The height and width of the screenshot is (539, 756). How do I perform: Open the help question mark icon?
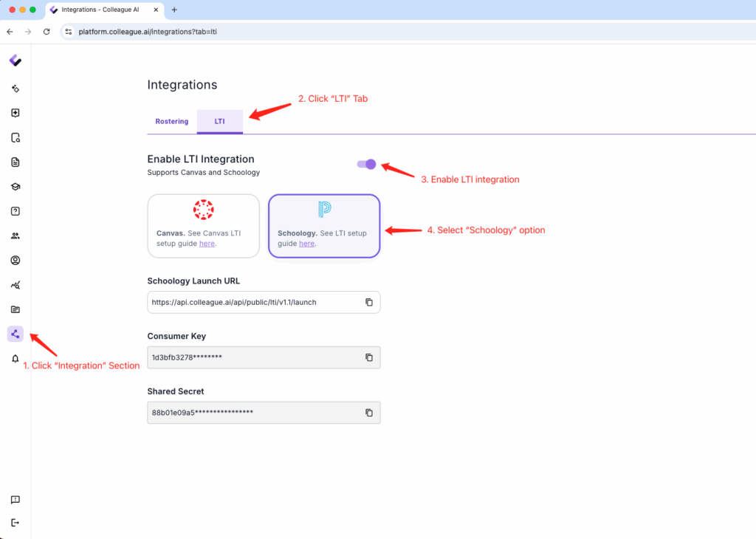coord(16,211)
